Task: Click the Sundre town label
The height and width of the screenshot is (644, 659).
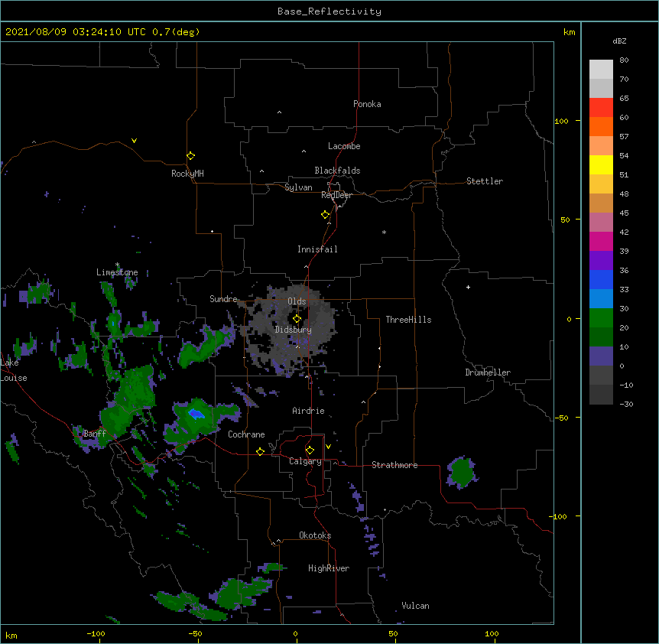Action: click(x=223, y=299)
